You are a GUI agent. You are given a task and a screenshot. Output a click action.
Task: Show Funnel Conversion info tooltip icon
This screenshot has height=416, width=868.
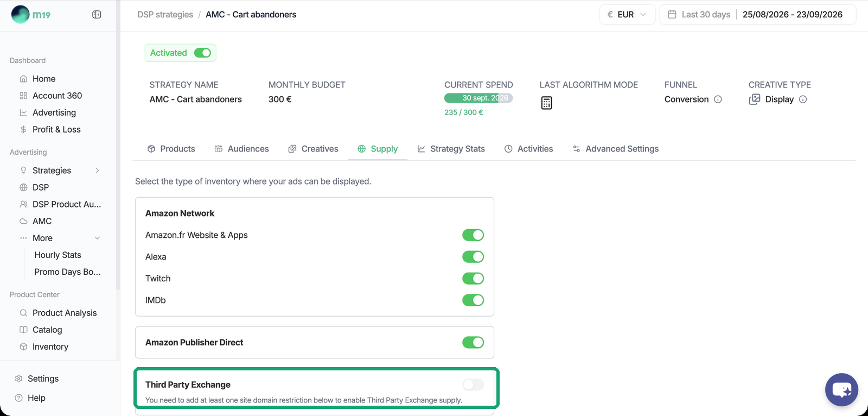click(718, 99)
